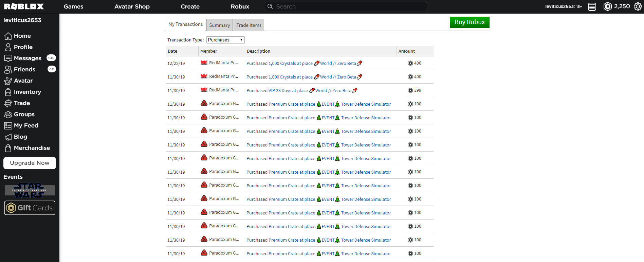Click the Description column header
The height and width of the screenshot is (262, 644).
pyautogui.click(x=321, y=51)
